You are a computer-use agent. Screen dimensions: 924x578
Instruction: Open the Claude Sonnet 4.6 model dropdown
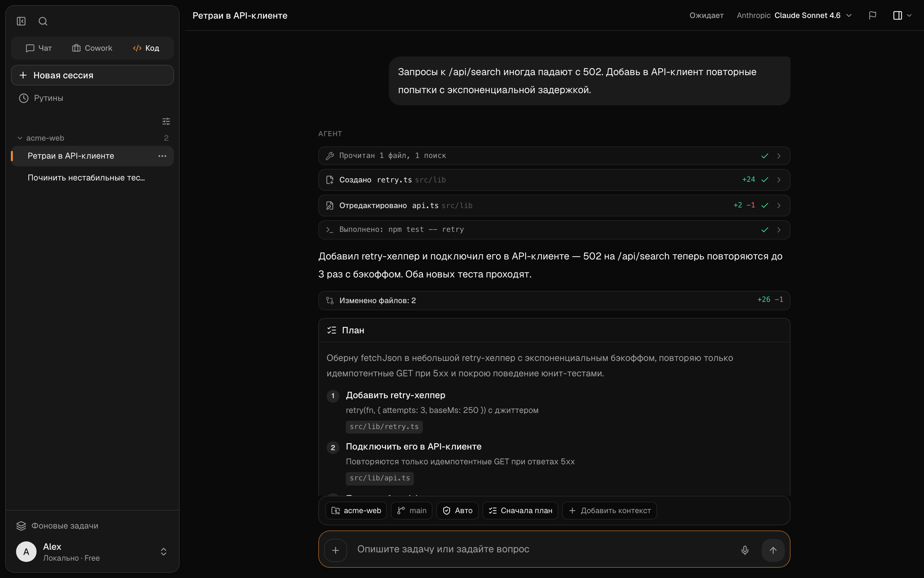(794, 15)
